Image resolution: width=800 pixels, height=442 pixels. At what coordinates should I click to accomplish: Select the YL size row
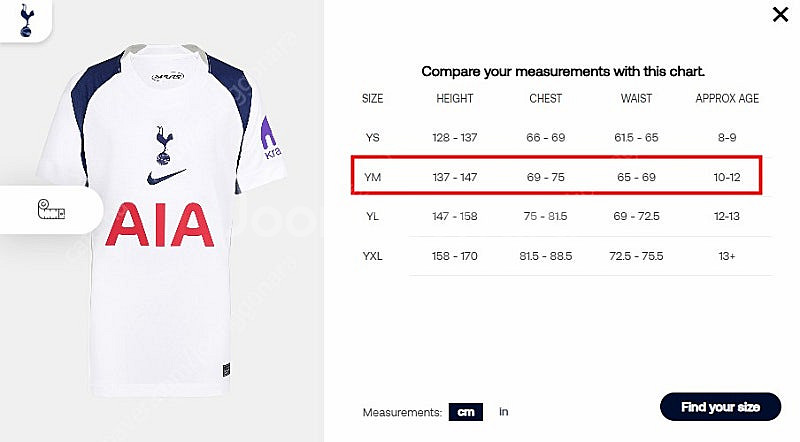(563, 216)
